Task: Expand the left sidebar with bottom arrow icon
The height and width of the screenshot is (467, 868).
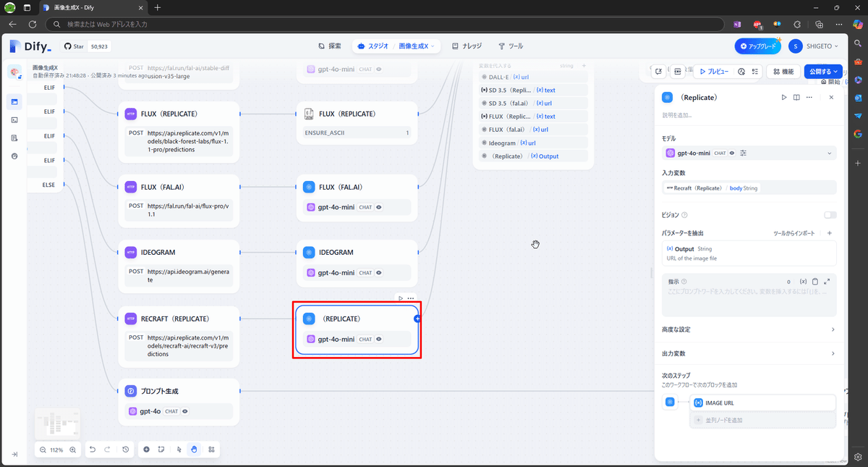Action: (x=14, y=454)
